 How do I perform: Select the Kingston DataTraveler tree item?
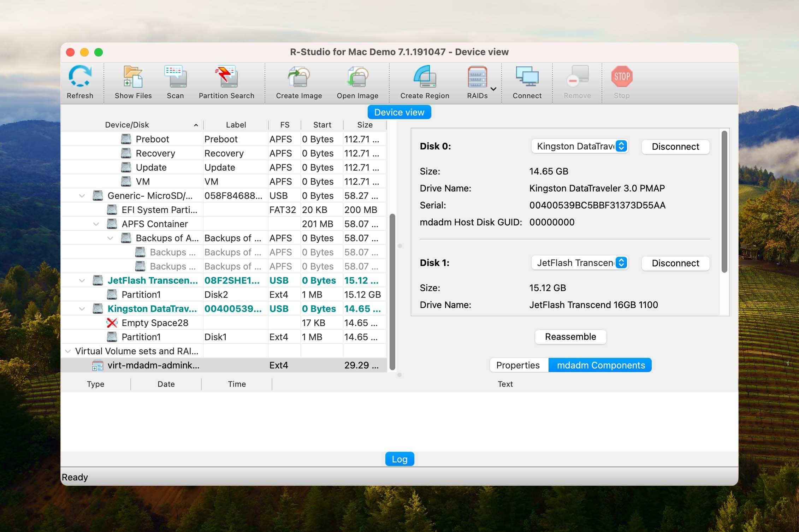pos(153,309)
